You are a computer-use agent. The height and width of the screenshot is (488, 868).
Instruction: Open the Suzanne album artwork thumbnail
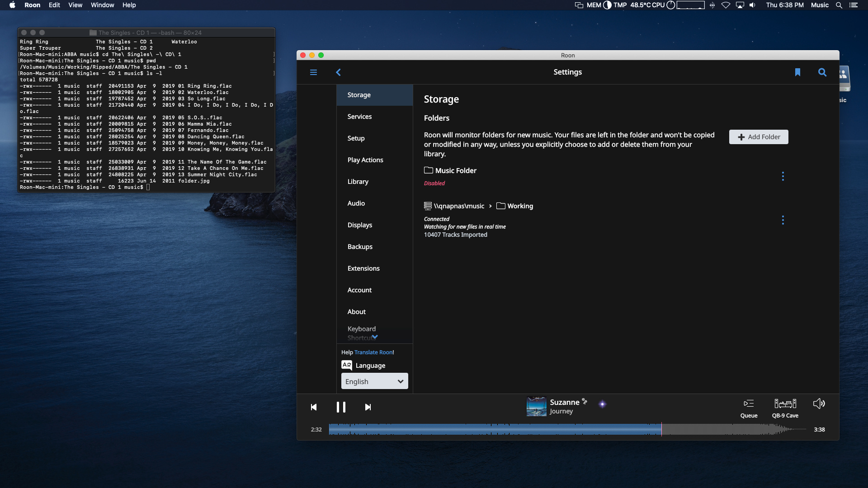click(537, 406)
